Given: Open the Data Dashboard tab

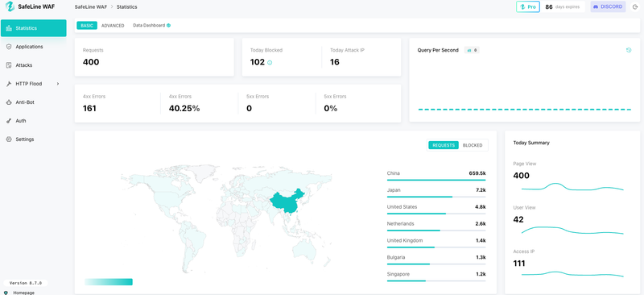Looking at the screenshot, I should 151,26.
